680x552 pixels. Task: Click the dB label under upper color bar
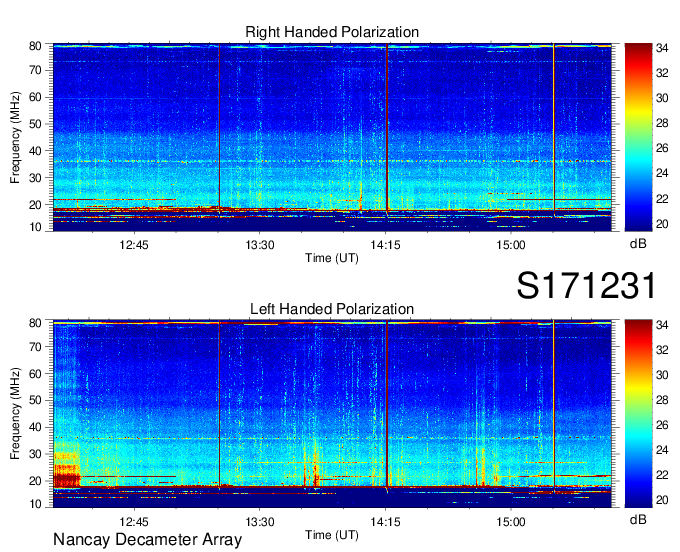(x=638, y=244)
